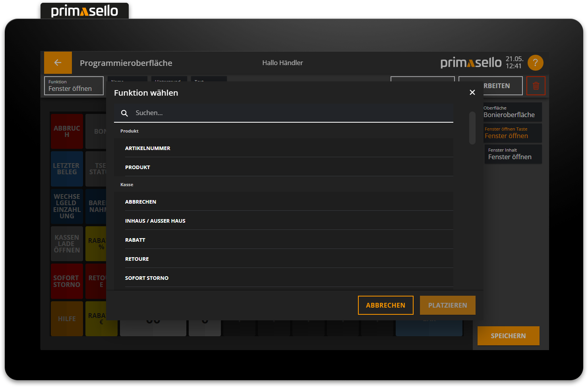Select the RETOURE function
Screen dimensions: 588x387
[x=137, y=258]
